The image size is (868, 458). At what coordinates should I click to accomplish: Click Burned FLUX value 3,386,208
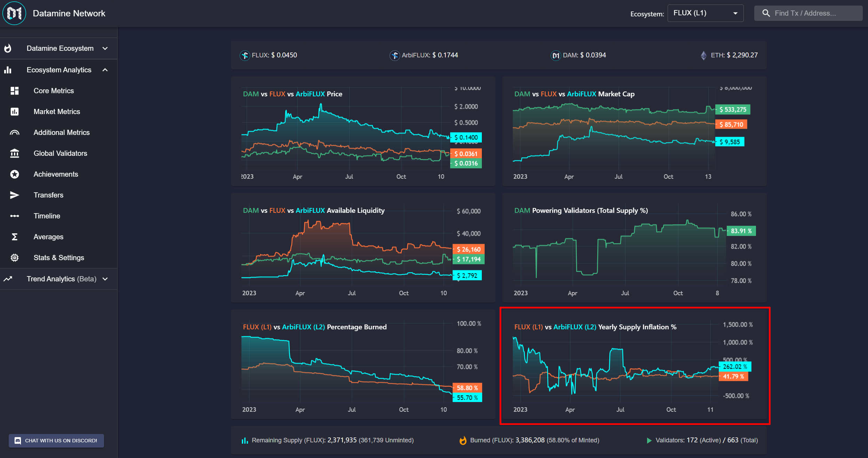(x=530, y=440)
